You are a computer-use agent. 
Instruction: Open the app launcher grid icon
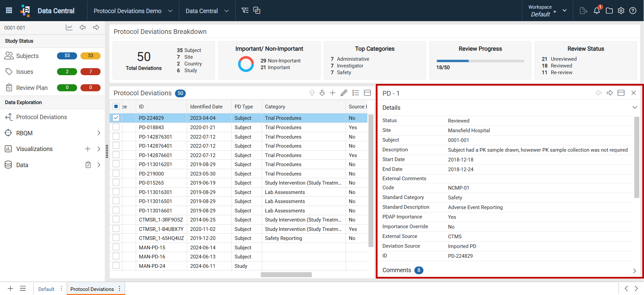click(x=9, y=10)
